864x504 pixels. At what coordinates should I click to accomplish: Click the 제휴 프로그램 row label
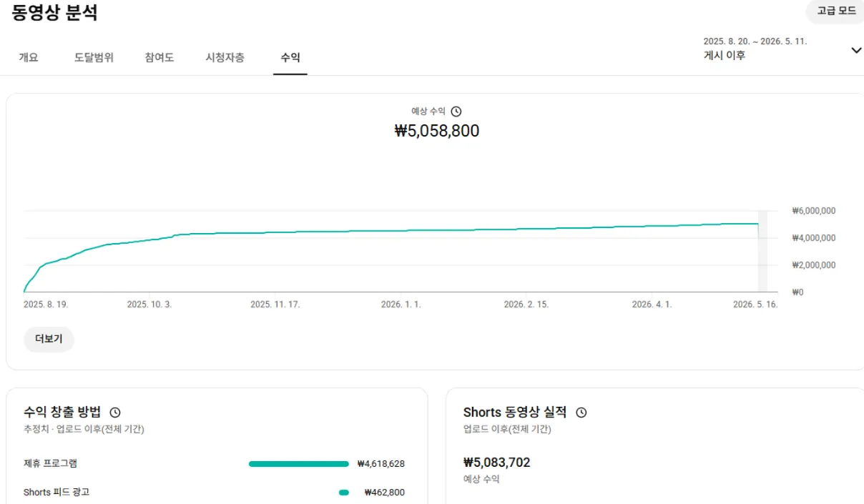point(50,463)
